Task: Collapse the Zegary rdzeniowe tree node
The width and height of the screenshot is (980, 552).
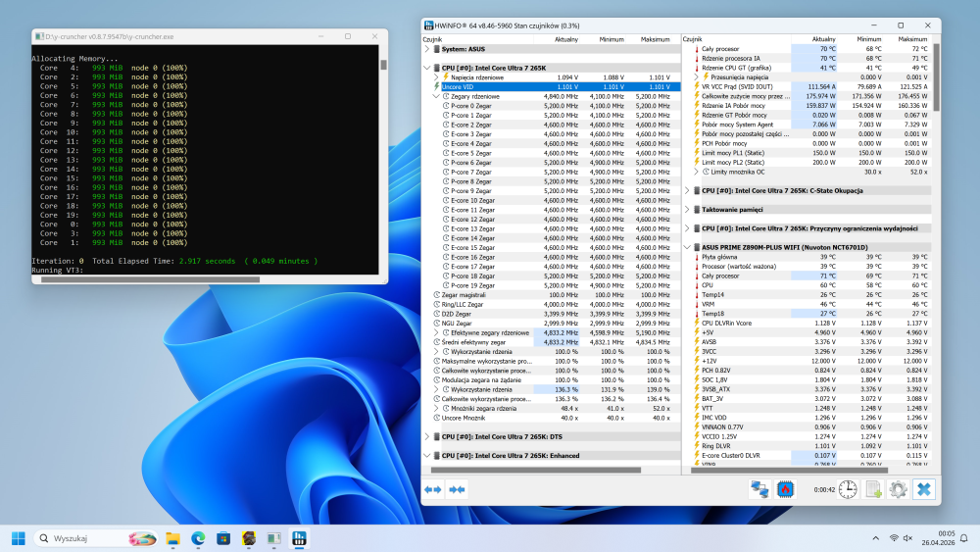Action: coord(436,96)
